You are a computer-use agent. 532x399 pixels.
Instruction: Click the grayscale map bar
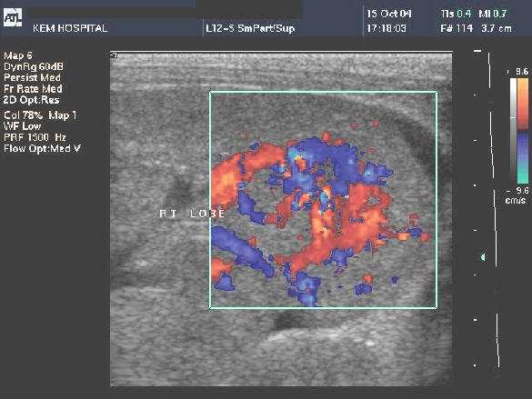coord(513,131)
